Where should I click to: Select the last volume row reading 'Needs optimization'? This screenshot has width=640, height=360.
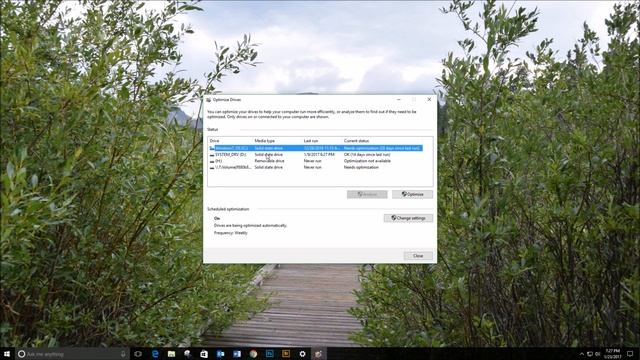[316, 167]
